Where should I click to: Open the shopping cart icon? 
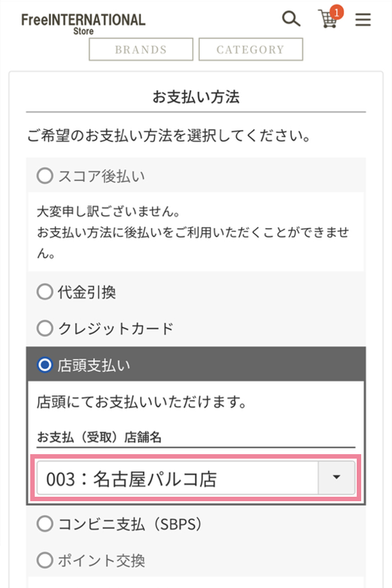click(328, 20)
